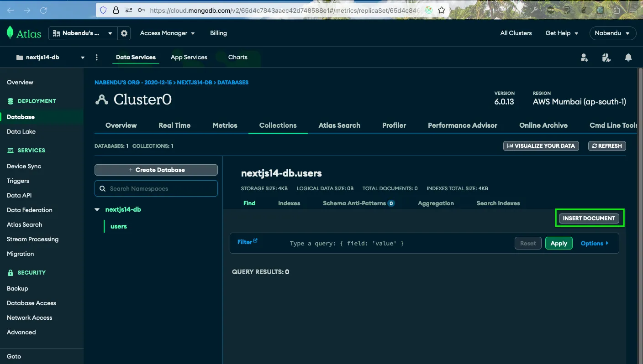Click the NEXTJS14-DB breadcrumb link
643x364 pixels.
195,83
